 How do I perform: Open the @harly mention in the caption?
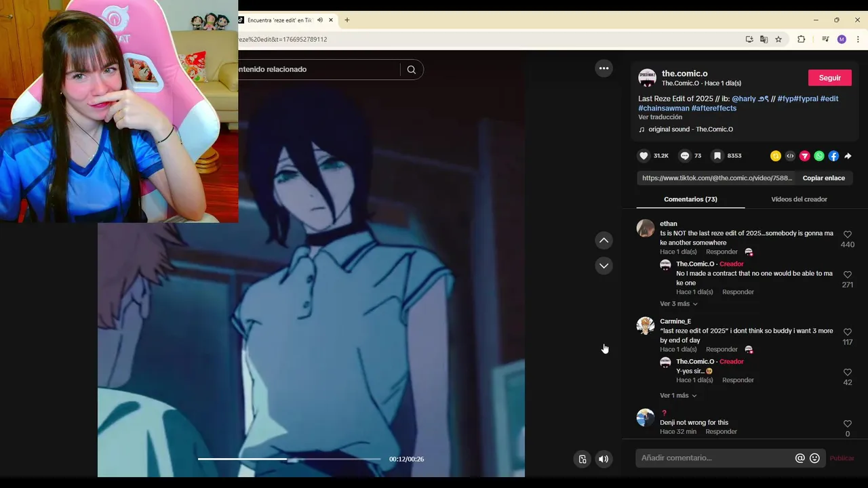(750, 99)
